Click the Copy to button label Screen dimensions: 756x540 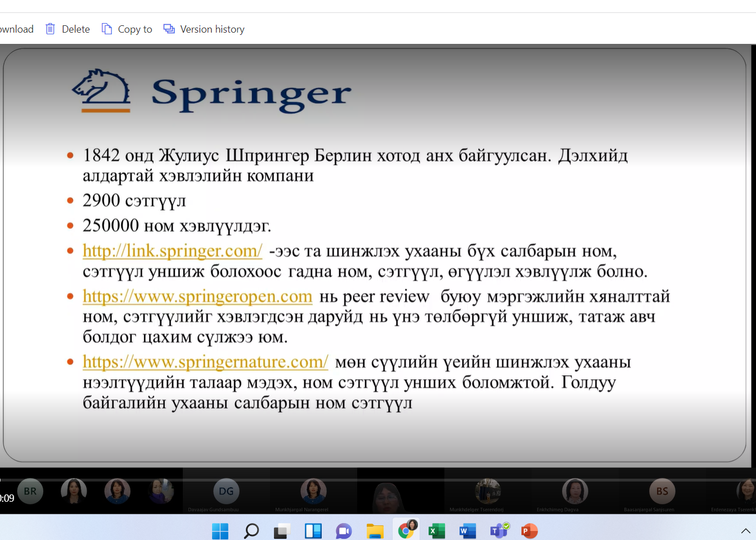click(x=135, y=29)
